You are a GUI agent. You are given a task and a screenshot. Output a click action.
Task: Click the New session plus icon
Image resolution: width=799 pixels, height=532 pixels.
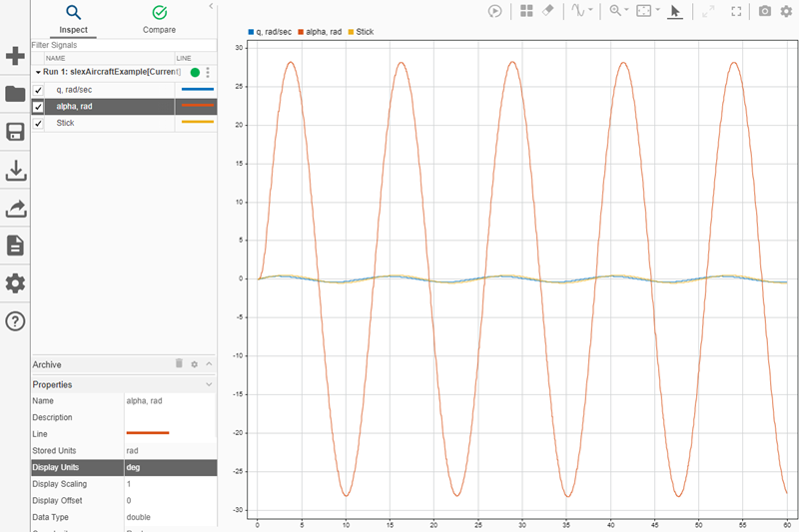click(x=15, y=56)
